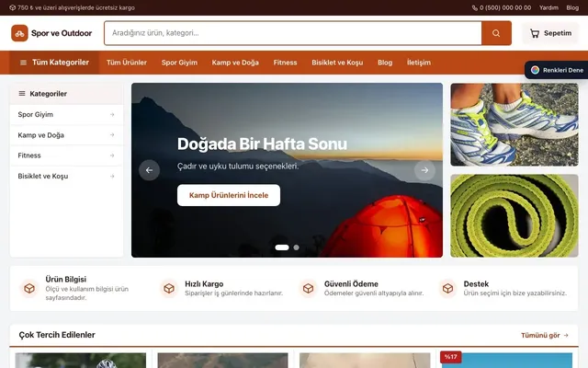Select Kamp ve Doğa in the sidebar categories
The image size is (588, 368).
(x=66, y=135)
